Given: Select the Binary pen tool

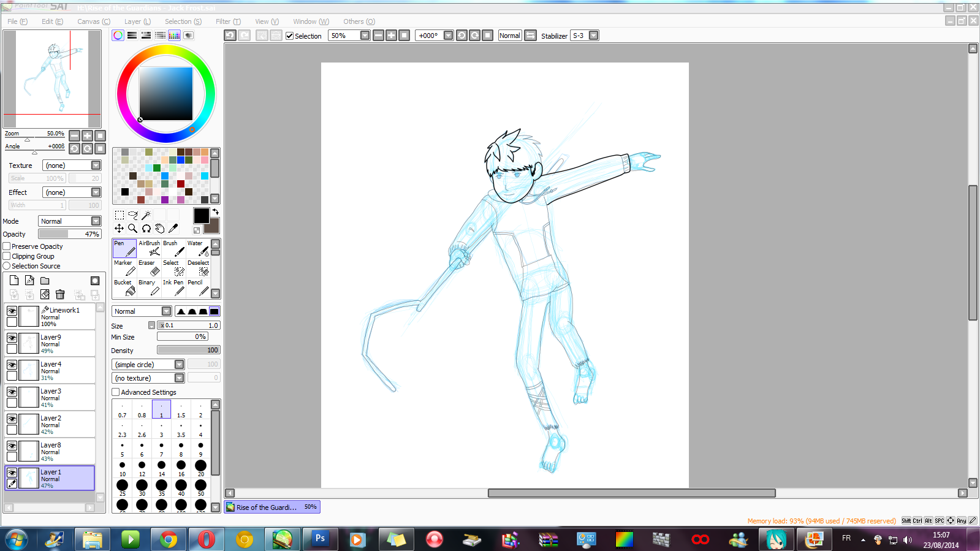Looking at the screenshot, I should coord(149,287).
